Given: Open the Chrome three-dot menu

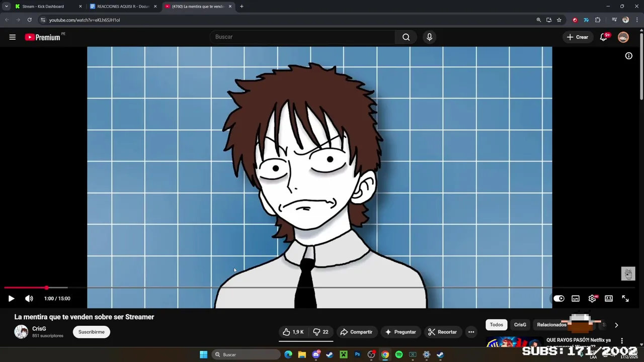Looking at the screenshot, I should coord(636,20).
